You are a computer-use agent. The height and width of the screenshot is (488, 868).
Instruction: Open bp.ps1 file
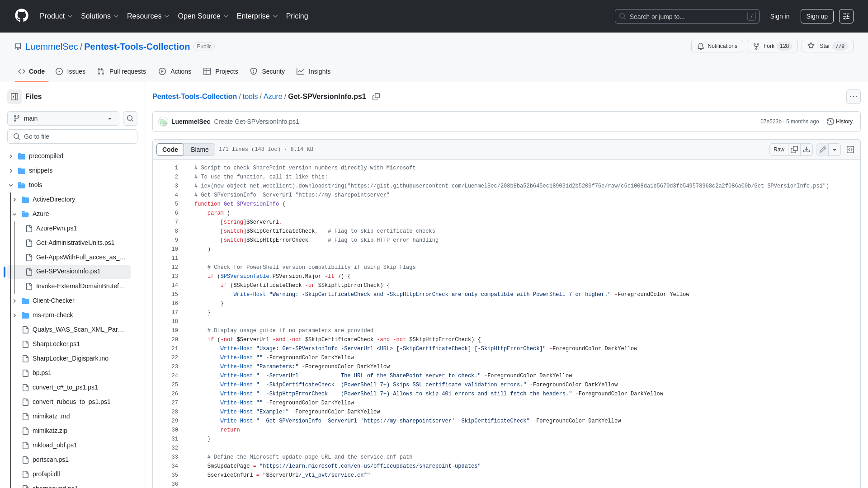(x=42, y=373)
